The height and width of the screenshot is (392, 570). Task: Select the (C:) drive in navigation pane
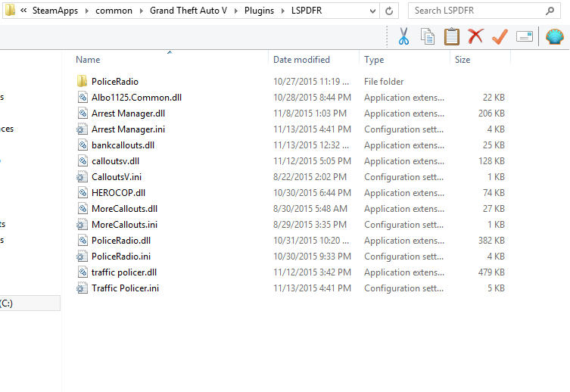(30, 303)
